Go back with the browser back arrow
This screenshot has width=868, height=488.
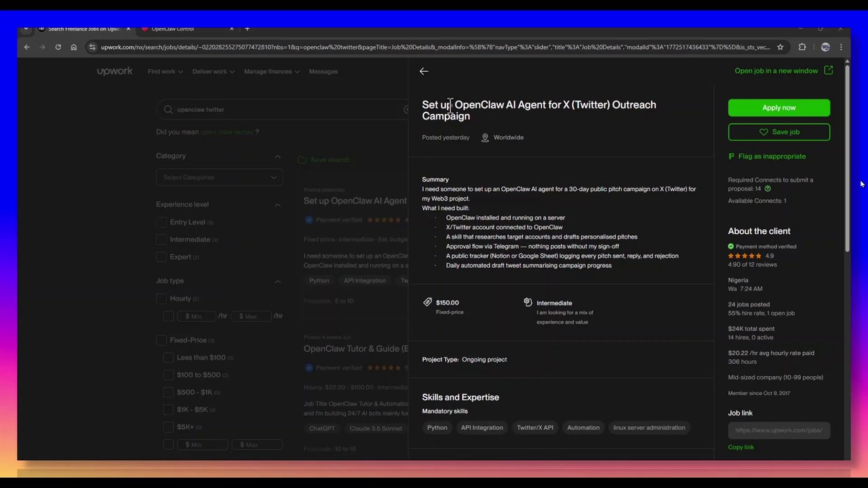click(26, 47)
